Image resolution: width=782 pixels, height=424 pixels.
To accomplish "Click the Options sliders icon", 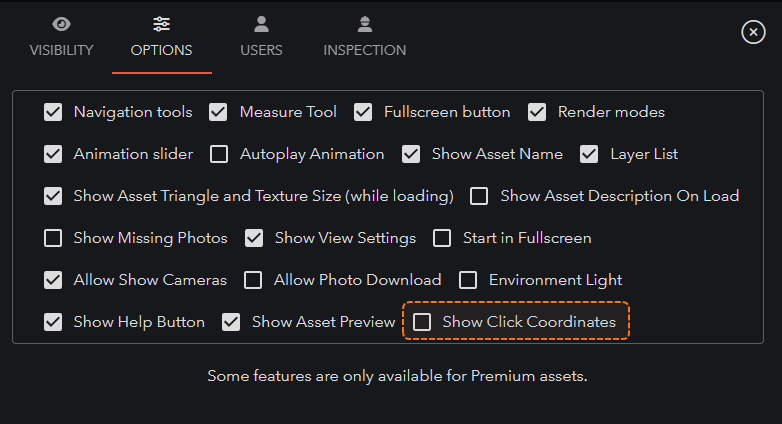I will point(162,24).
